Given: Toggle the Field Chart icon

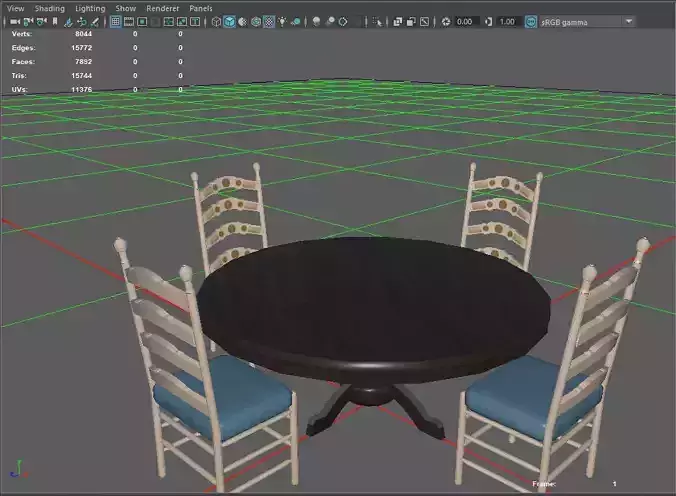Looking at the screenshot, I should tap(169, 22).
